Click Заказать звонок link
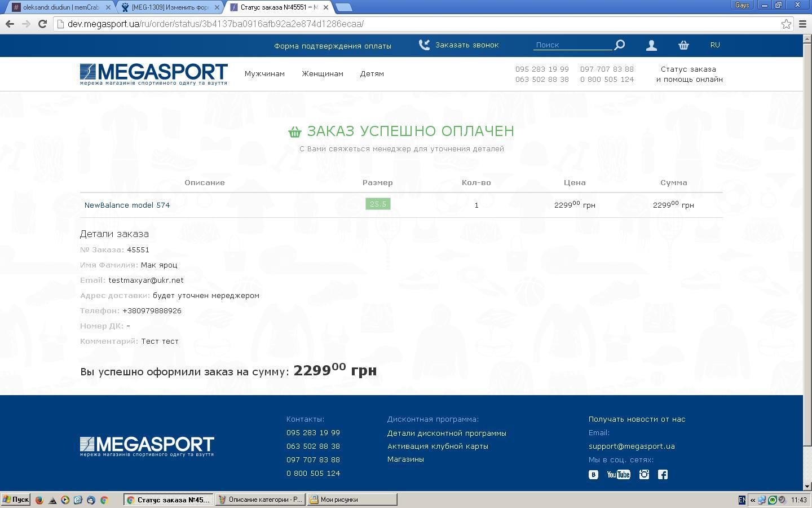 [x=466, y=45]
